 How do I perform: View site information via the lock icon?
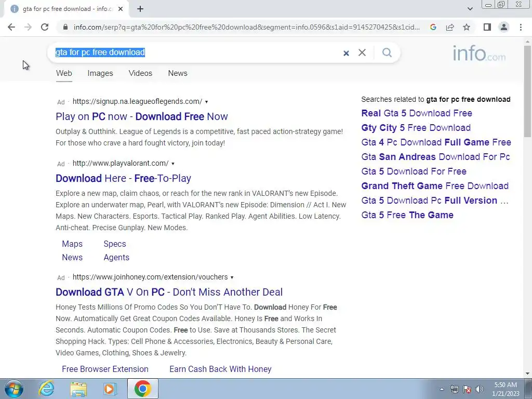pyautogui.click(x=65, y=27)
